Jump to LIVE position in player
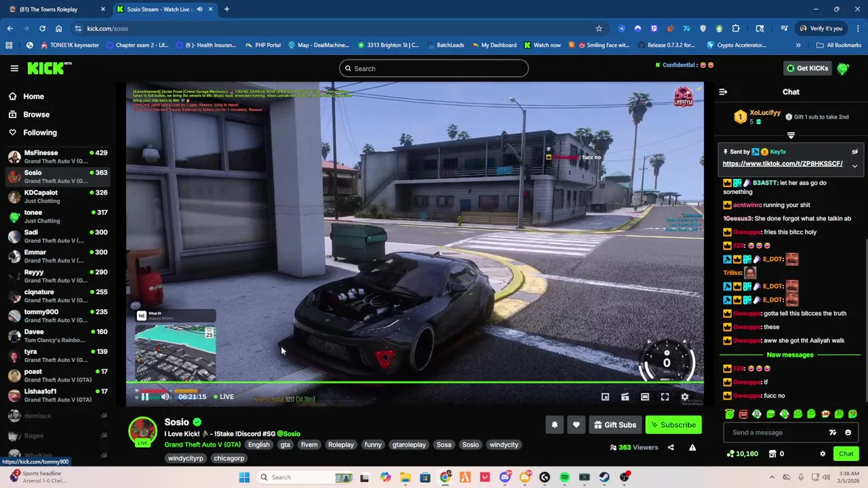 (x=224, y=396)
